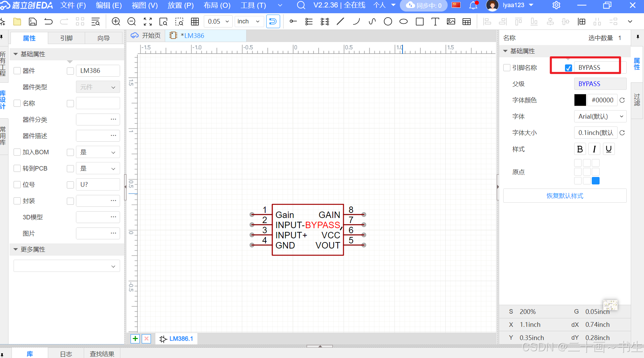Toggle underline text style
This screenshot has height=358, width=644.
coord(609,149)
